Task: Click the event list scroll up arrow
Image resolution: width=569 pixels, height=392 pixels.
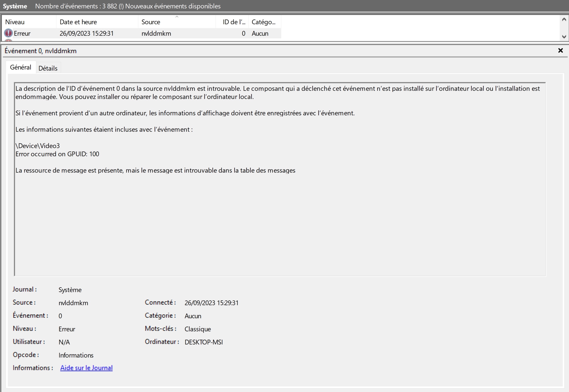Action: pos(564,19)
